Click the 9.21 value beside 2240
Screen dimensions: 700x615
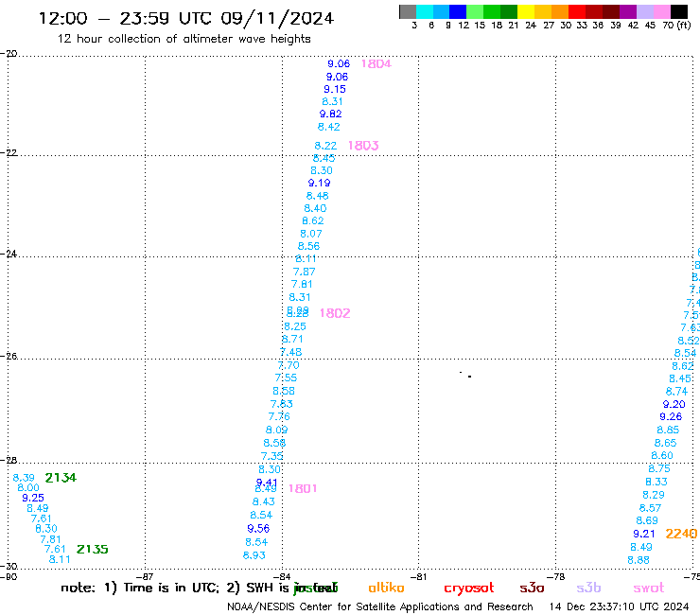644,534
